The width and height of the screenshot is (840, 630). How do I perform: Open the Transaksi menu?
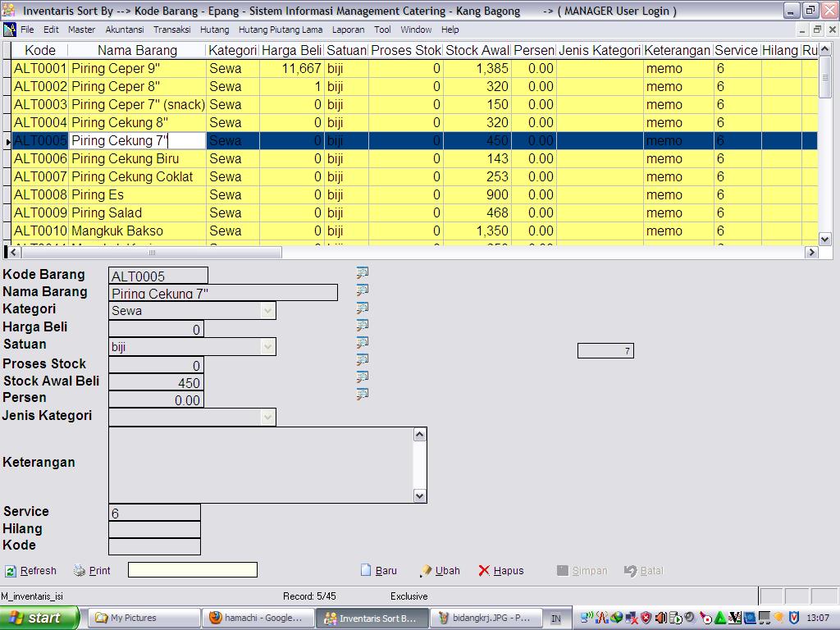tap(171, 30)
